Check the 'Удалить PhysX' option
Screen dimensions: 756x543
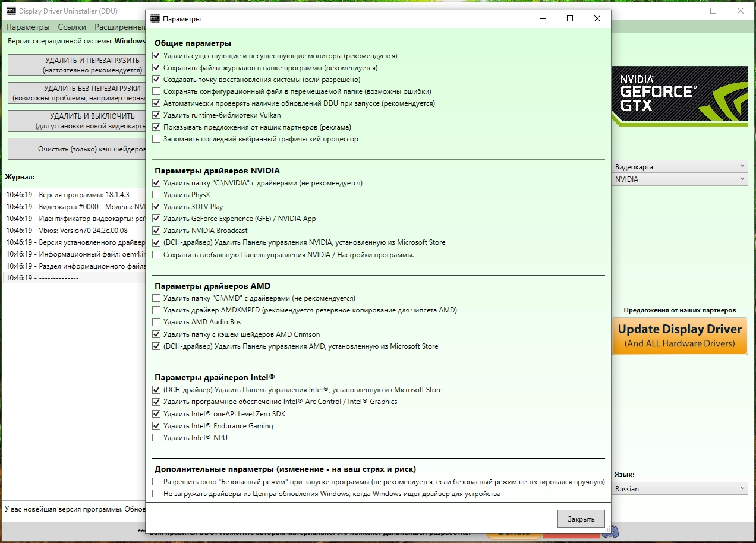coord(156,195)
